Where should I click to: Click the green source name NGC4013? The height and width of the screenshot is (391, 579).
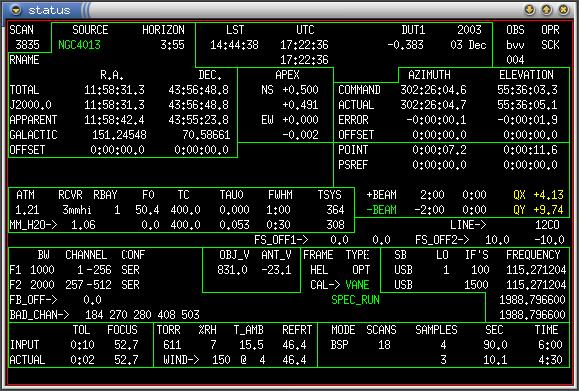tap(79, 45)
